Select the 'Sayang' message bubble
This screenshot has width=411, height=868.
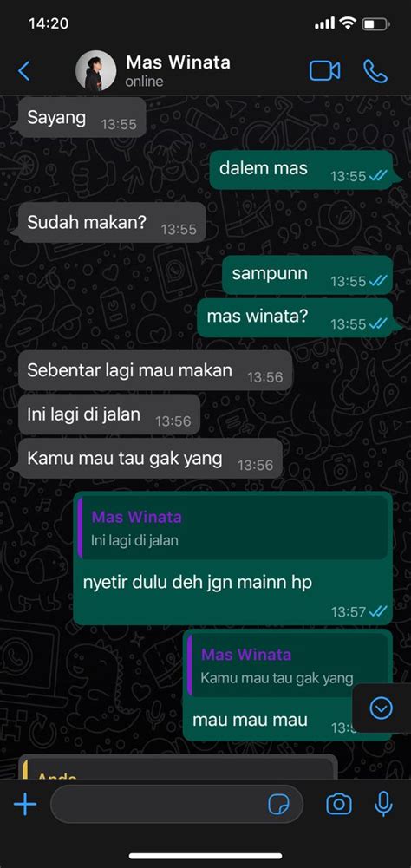tap(82, 118)
